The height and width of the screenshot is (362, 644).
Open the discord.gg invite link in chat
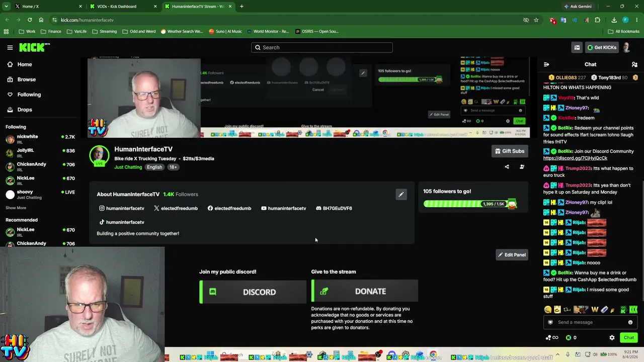(x=575, y=158)
